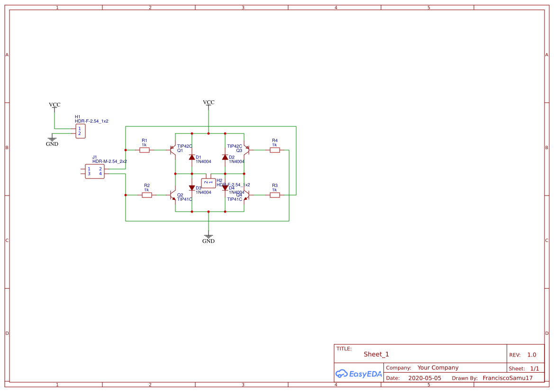
Task: Select the H1 header connector
Action: click(x=80, y=131)
